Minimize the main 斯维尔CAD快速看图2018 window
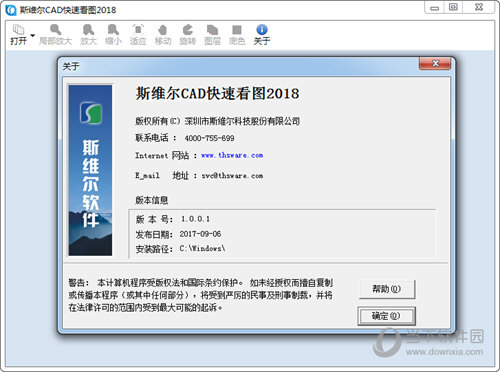The image size is (500, 372). tap(434, 8)
